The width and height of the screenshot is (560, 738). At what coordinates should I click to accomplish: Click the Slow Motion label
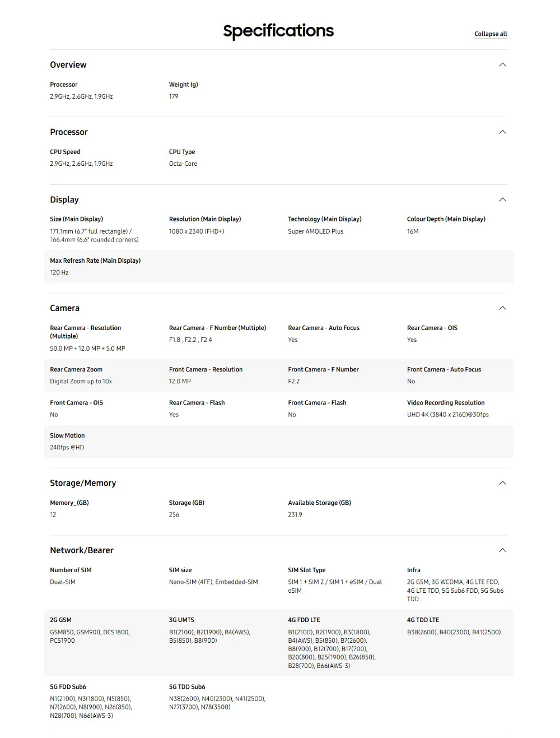(x=67, y=435)
